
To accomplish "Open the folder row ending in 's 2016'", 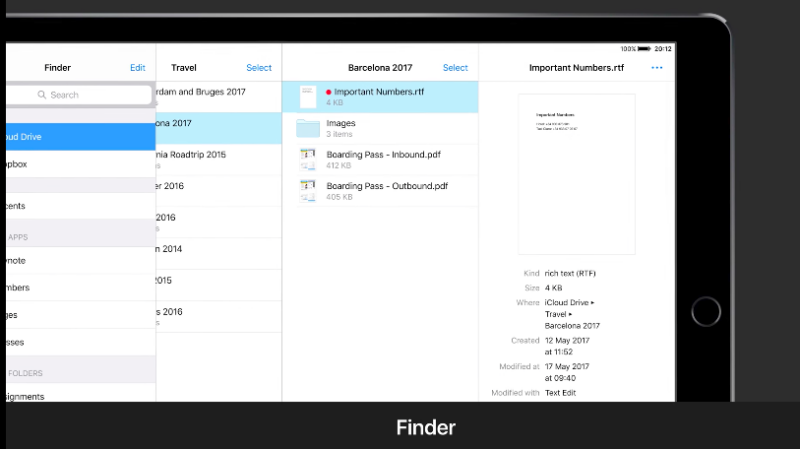I will 218,316.
